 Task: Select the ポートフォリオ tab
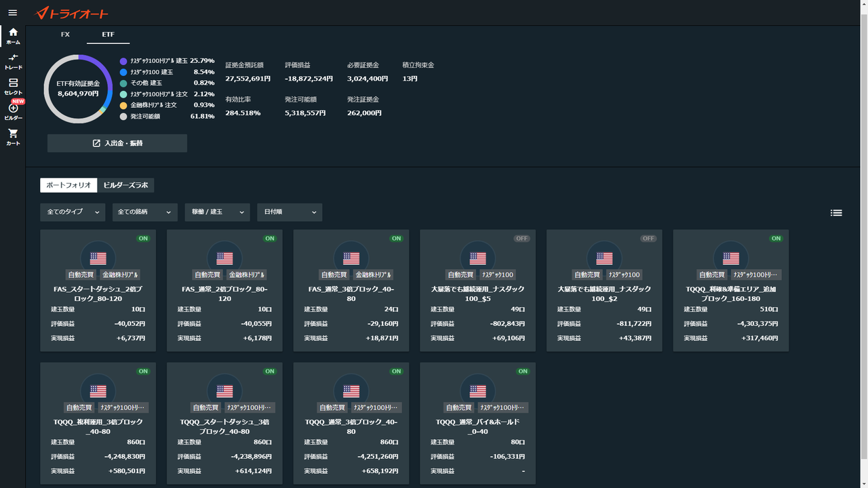pyautogui.click(x=68, y=185)
